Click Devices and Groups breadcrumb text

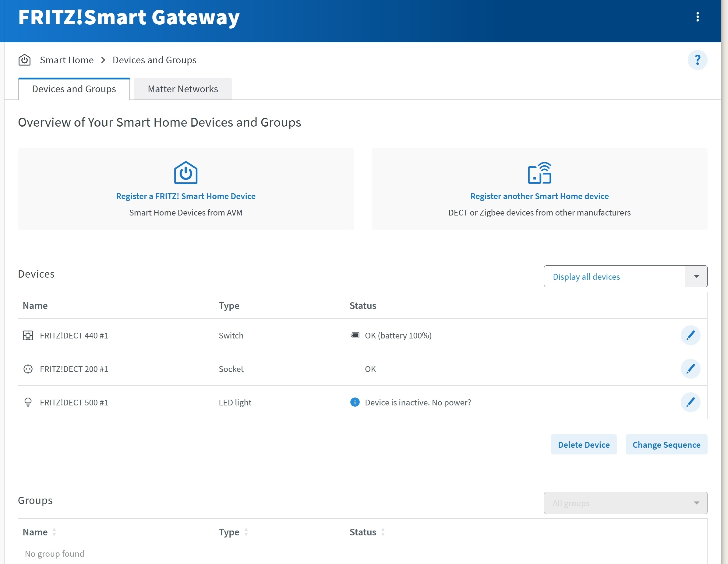(x=154, y=60)
